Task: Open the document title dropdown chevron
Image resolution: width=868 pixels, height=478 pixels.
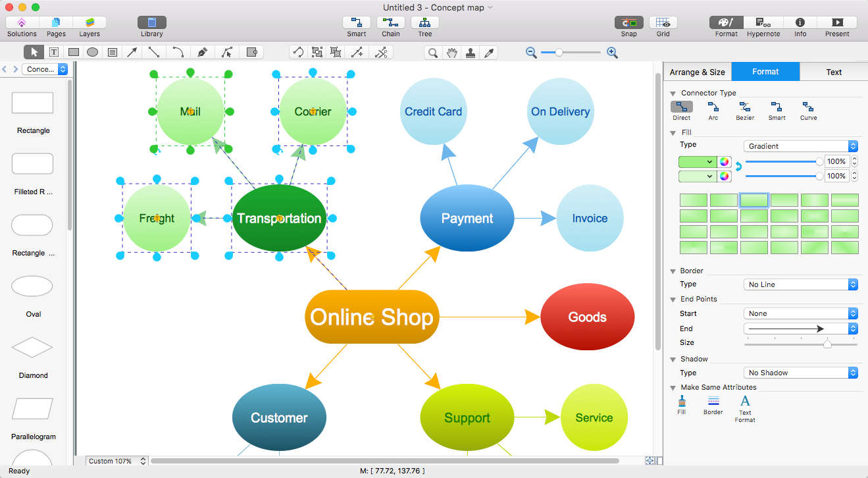Action: pos(490,8)
